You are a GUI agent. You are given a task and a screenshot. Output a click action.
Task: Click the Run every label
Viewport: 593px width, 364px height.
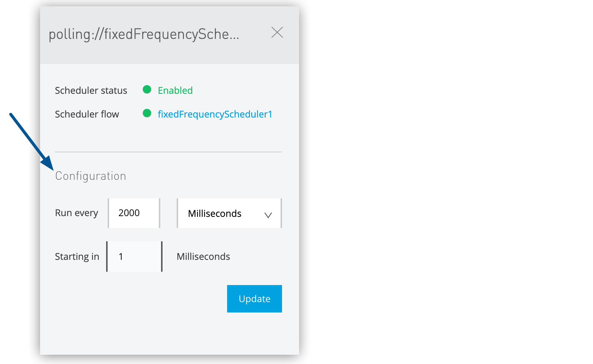(76, 213)
